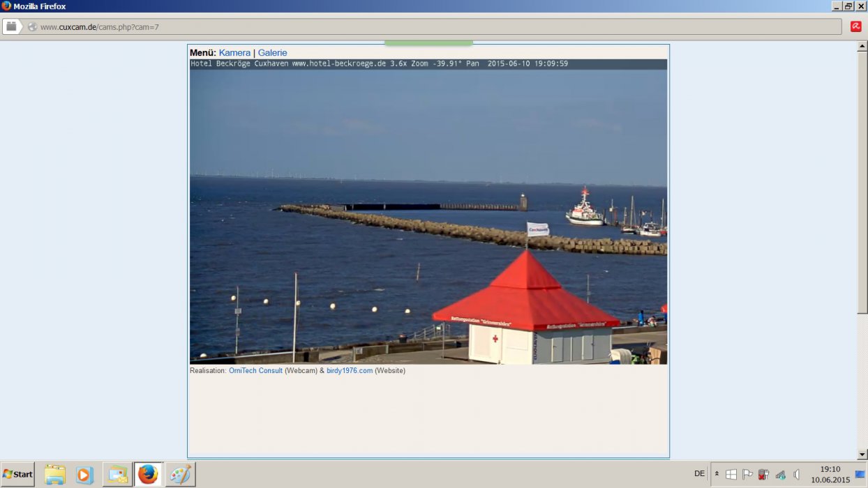Click the address bar URL field

433,27
